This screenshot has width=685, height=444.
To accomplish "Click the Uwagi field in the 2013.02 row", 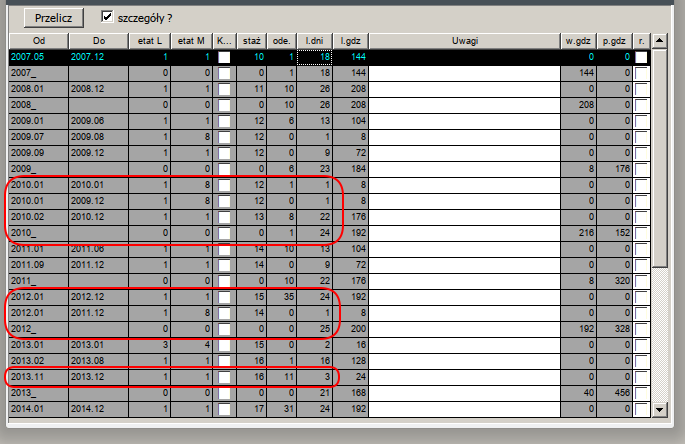I will [464, 362].
